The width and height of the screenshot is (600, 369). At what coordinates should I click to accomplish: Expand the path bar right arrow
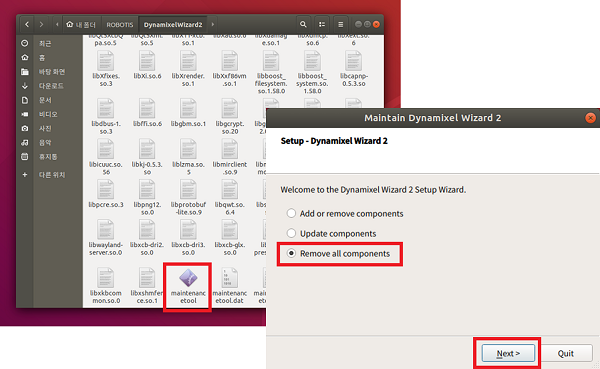213,24
